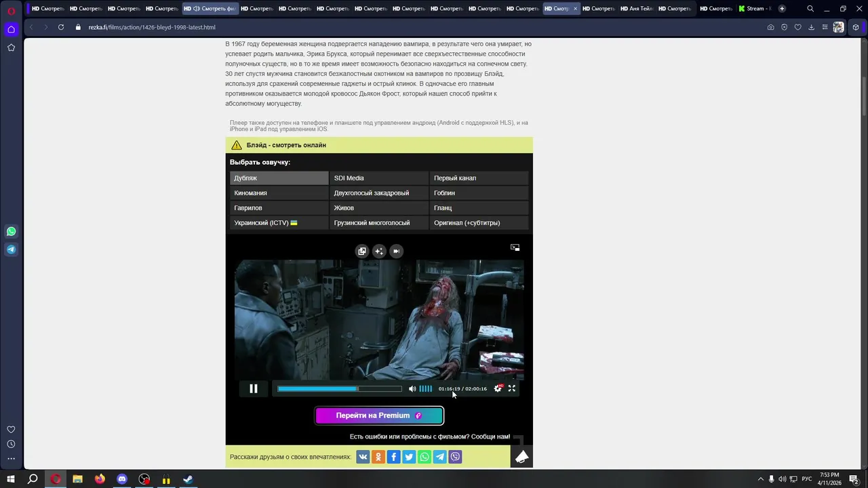Image resolution: width=868 pixels, height=488 pixels.
Task: Toggle picture-in-picture mode above video
Action: 515,247
